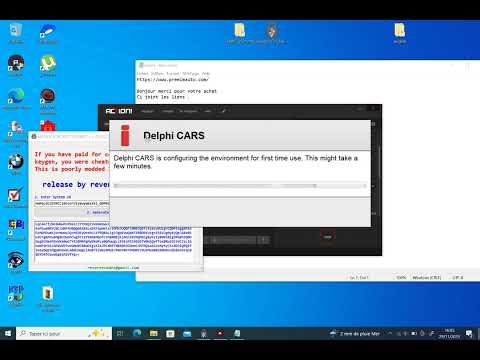The image size is (480, 360).
Task: Open File Explorer from the taskbar
Action: tap(154, 333)
